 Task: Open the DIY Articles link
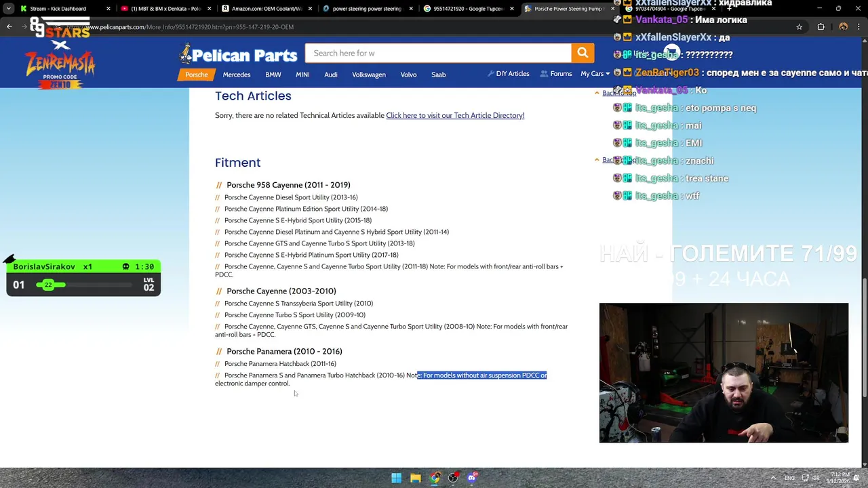tap(509, 74)
